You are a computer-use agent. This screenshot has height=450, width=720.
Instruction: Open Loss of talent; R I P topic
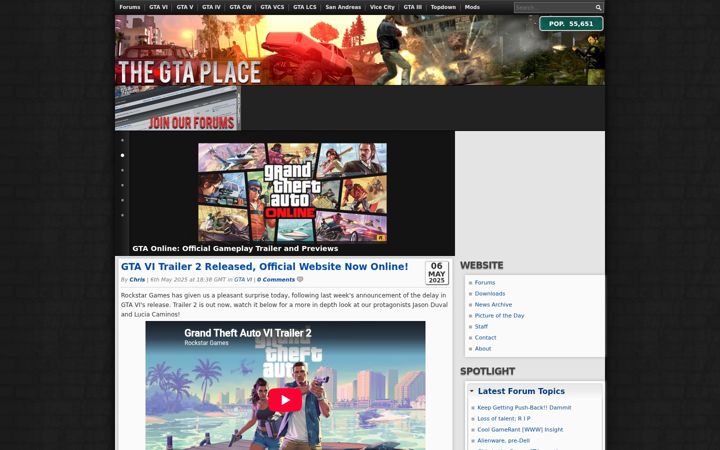(504, 418)
